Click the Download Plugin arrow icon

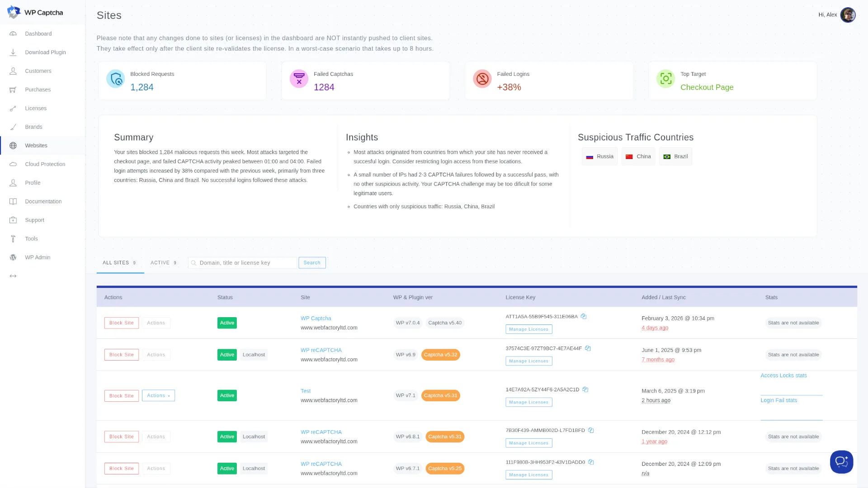click(x=13, y=52)
